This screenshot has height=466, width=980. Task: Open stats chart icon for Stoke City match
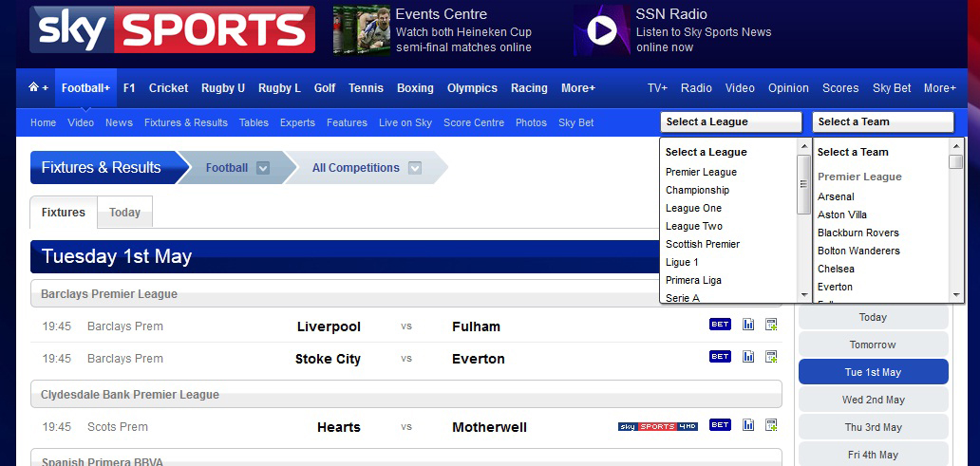748,357
